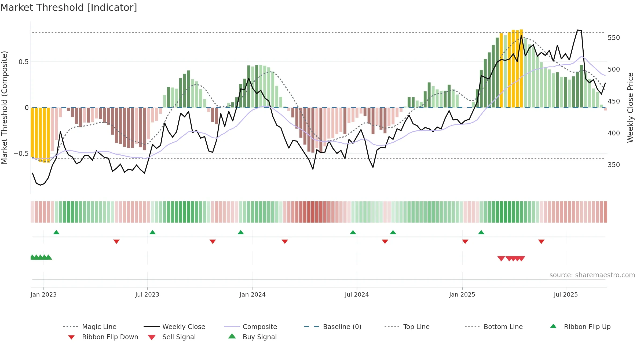This screenshot has height=362, width=644.
Task: Click the source: sharemaestro.com text
Action: [592, 275]
